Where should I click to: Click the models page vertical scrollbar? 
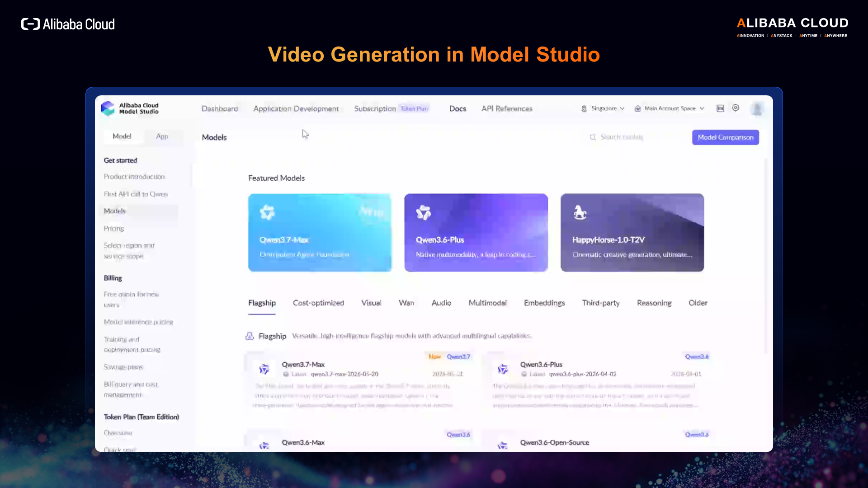click(x=765, y=255)
